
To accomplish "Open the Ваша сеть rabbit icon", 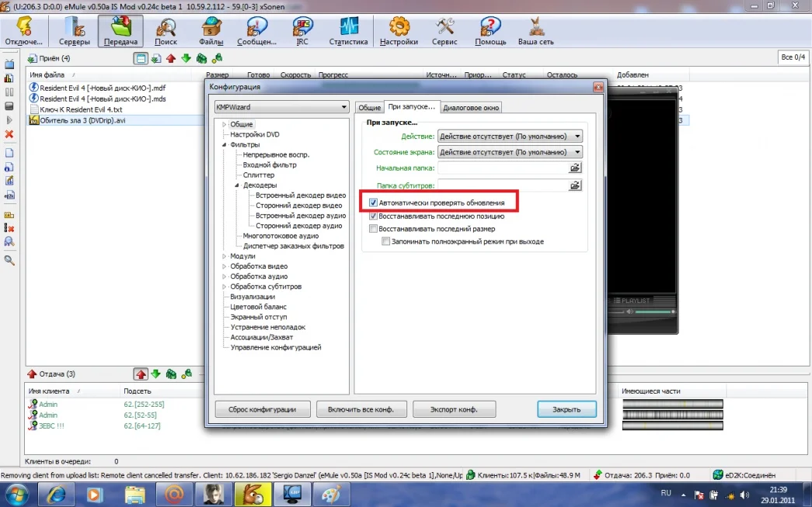I will point(535,31).
